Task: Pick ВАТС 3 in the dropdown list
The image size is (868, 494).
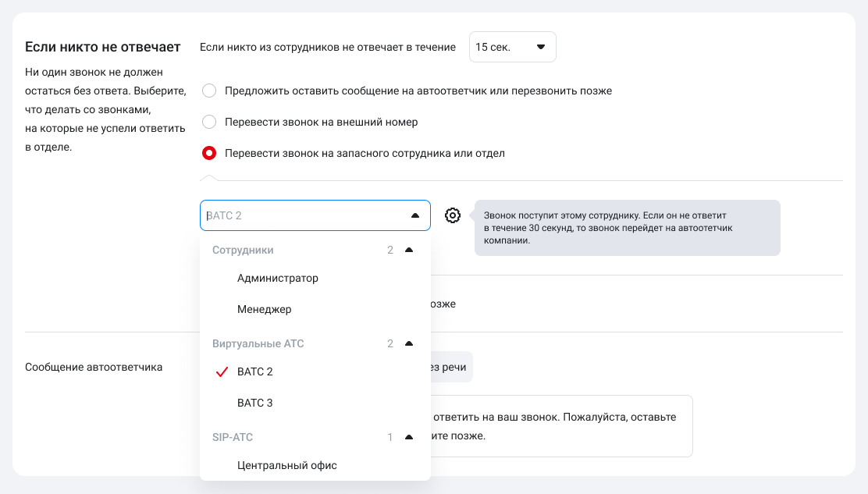Action: (255, 403)
